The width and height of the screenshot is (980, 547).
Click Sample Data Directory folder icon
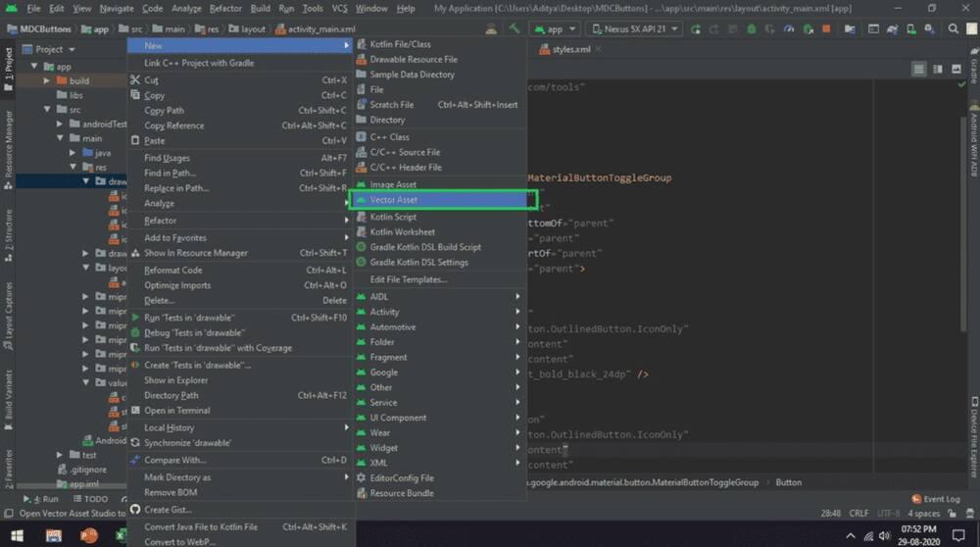point(361,75)
